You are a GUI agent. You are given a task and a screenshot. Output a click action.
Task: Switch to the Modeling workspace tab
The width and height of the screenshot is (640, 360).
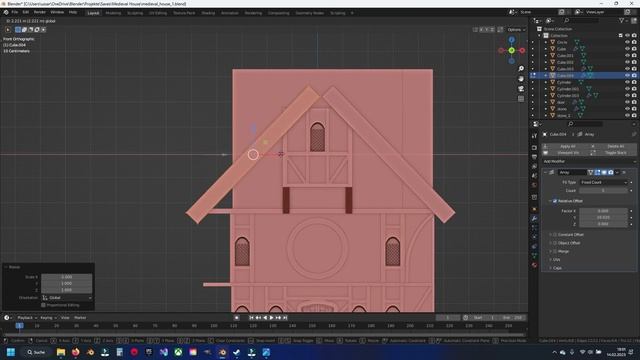tap(113, 13)
